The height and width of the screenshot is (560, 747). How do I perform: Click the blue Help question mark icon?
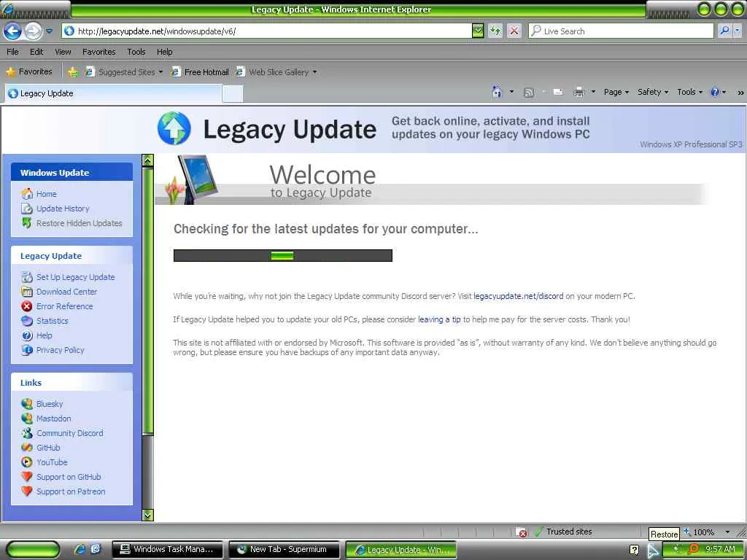[715, 93]
